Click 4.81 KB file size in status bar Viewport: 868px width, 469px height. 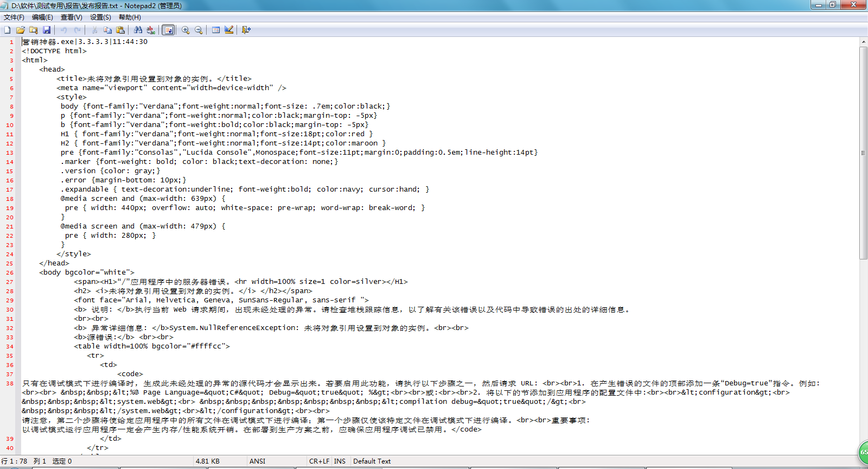[208, 461]
